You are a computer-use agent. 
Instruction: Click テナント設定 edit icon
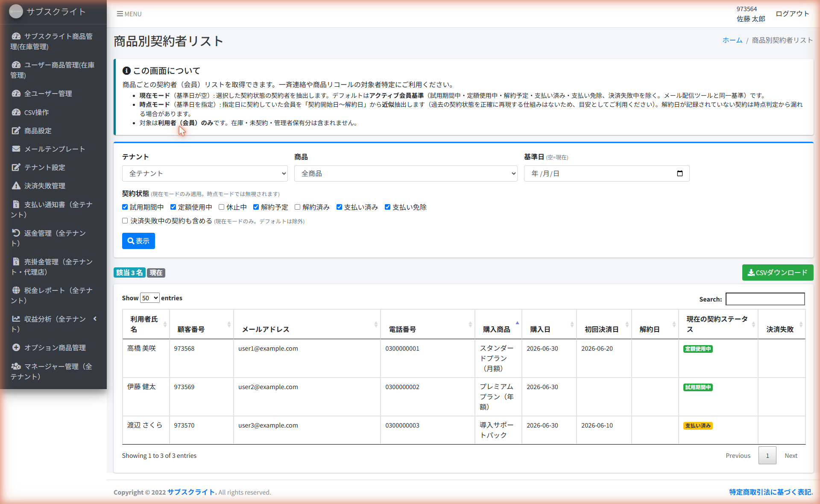pyautogui.click(x=16, y=167)
